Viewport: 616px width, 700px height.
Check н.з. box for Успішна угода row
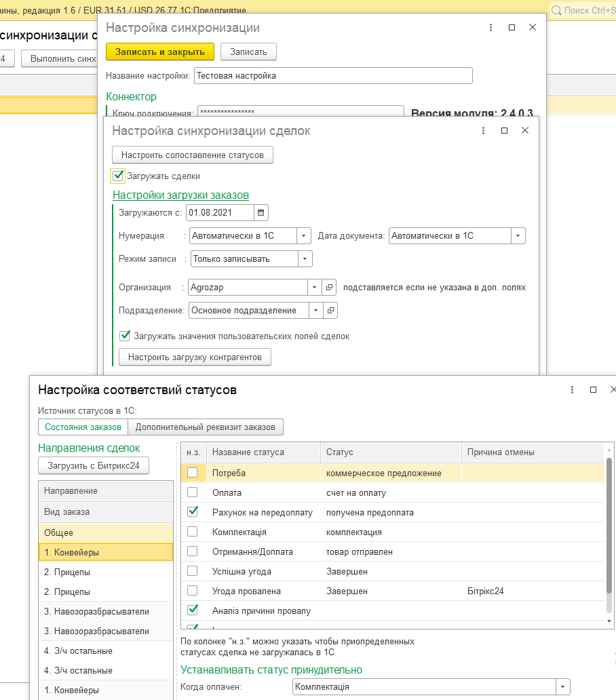pyautogui.click(x=193, y=571)
